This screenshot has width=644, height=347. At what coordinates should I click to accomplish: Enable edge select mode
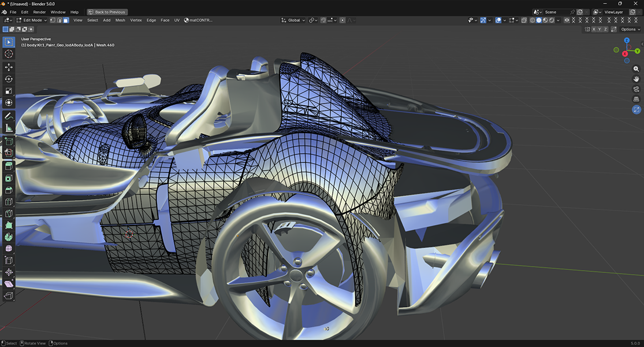[x=59, y=20]
